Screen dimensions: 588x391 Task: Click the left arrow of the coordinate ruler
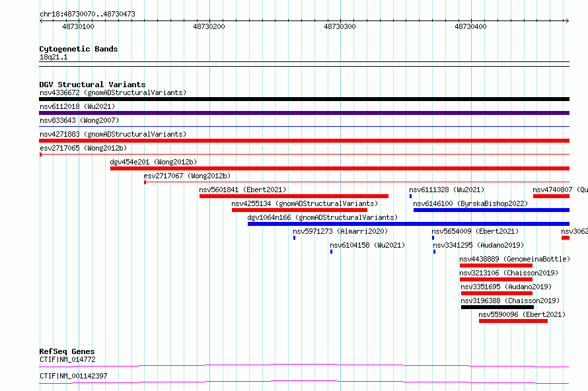click(x=41, y=20)
